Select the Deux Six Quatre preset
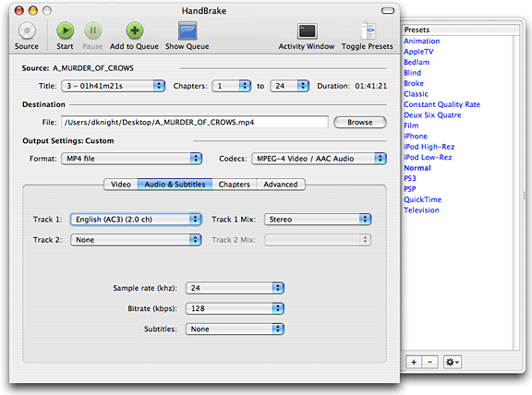 [432, 115]
